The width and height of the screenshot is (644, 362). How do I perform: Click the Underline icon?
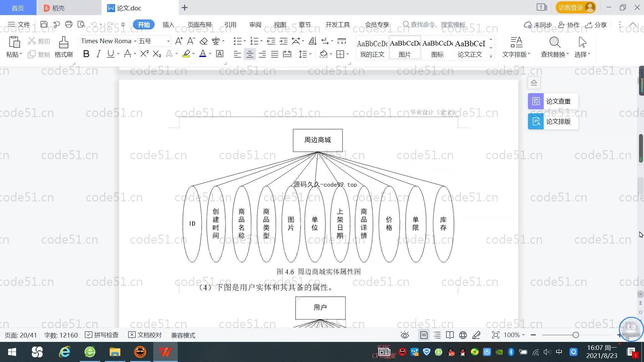pyautogui.click(x=110, y=54)
